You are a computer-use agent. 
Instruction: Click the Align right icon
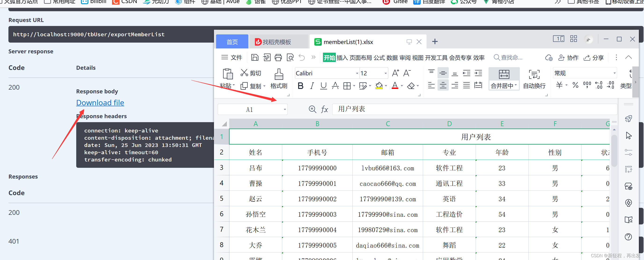(455, 85)
